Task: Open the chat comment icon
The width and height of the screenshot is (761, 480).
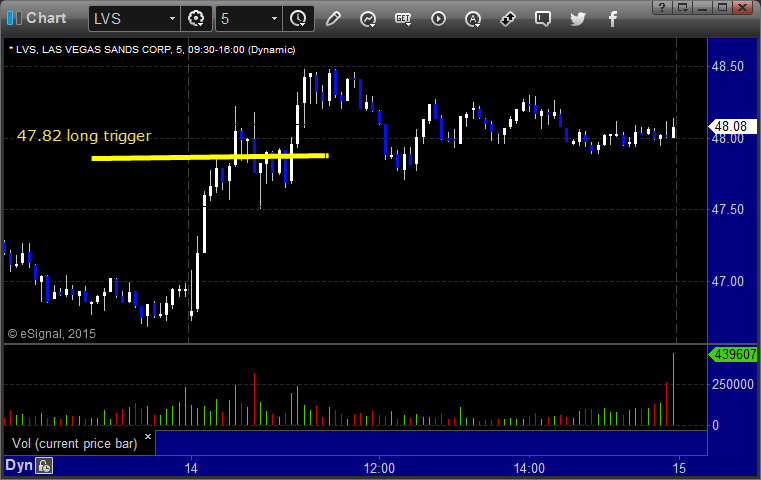Action: [x=543, y=19]
